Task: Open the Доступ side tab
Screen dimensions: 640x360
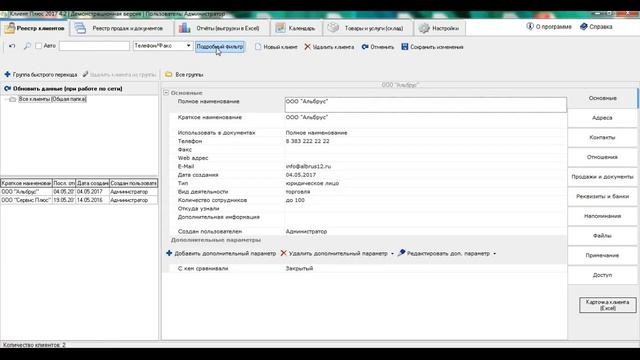Action: point(602,275)
